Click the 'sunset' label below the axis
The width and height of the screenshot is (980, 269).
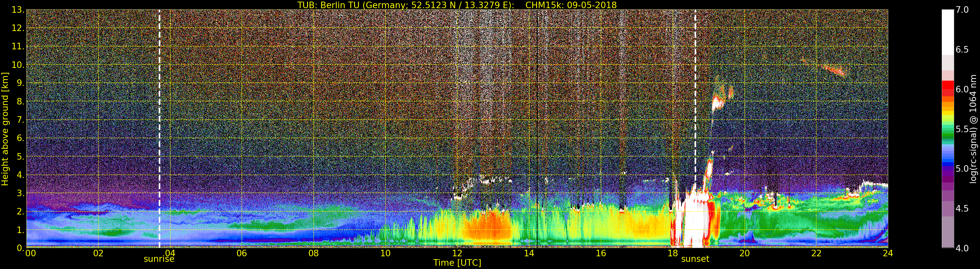click(695, 259)
